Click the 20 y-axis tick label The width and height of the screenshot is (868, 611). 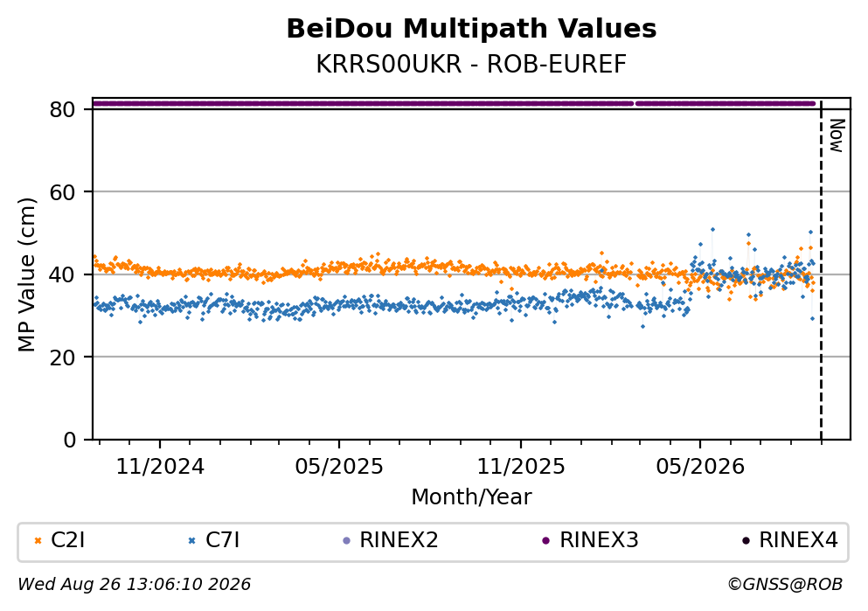coord(62,358)
